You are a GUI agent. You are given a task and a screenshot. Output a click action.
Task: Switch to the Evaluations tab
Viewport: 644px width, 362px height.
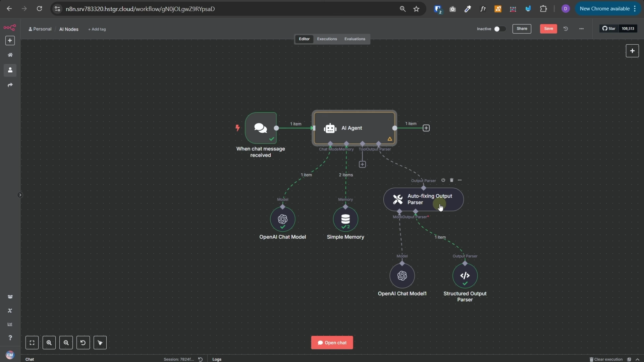355,39
